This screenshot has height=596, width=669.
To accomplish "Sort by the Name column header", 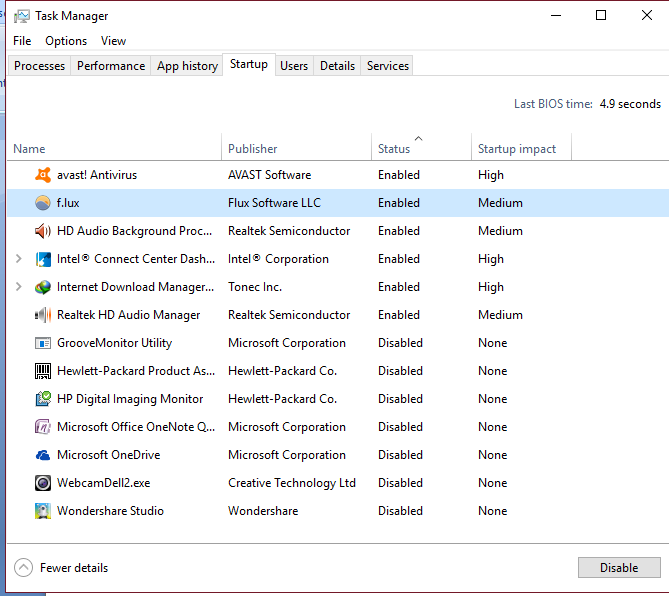I will click(x=114, y=148).
